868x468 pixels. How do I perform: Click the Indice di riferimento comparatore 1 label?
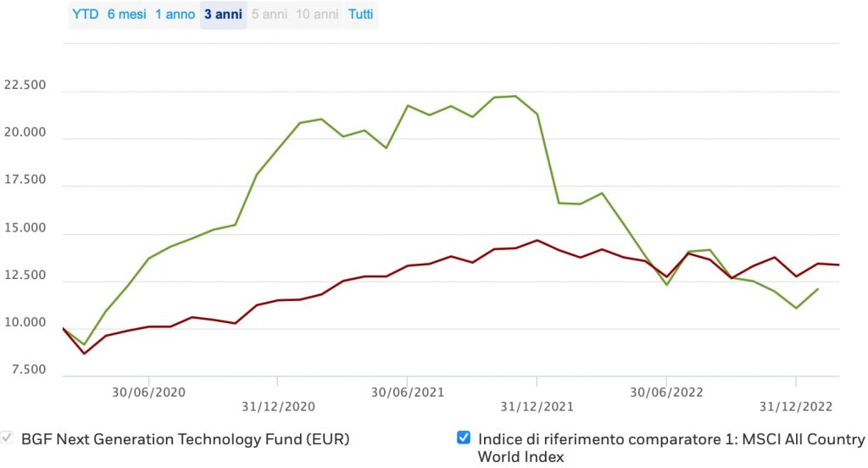click(671, 439)
